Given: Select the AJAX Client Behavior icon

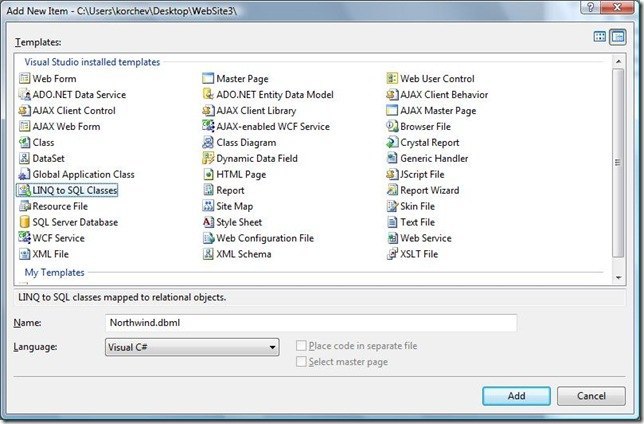Looking at the screenshot, I should 392,94.
